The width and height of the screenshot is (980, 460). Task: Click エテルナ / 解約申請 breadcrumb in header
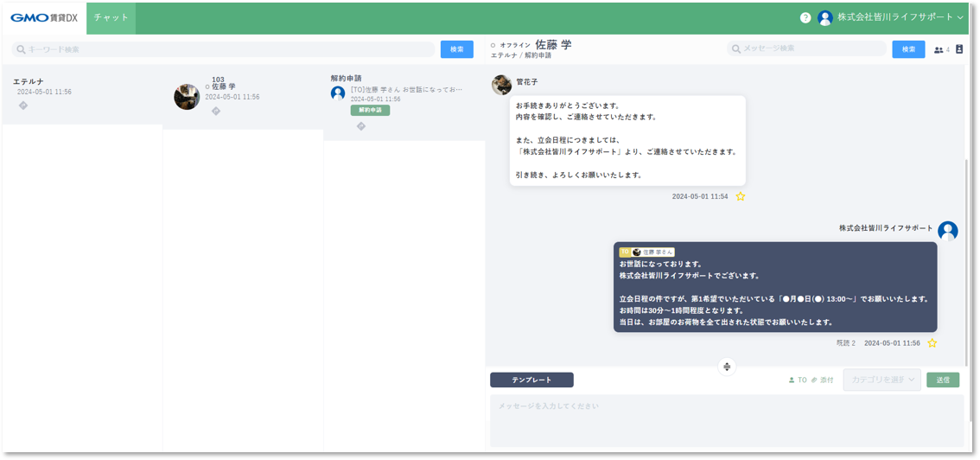pyautogui.click(x=521, y=55)
